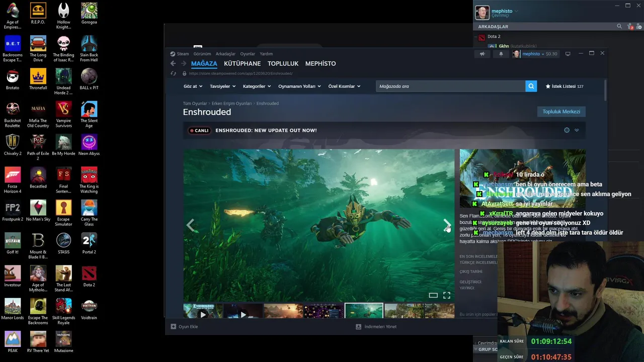Screen dimensions: 644x362
Task: Follow Tüm Oyunlar breadcrumb link
Action: pyautogui.click(x=195, y=104)
